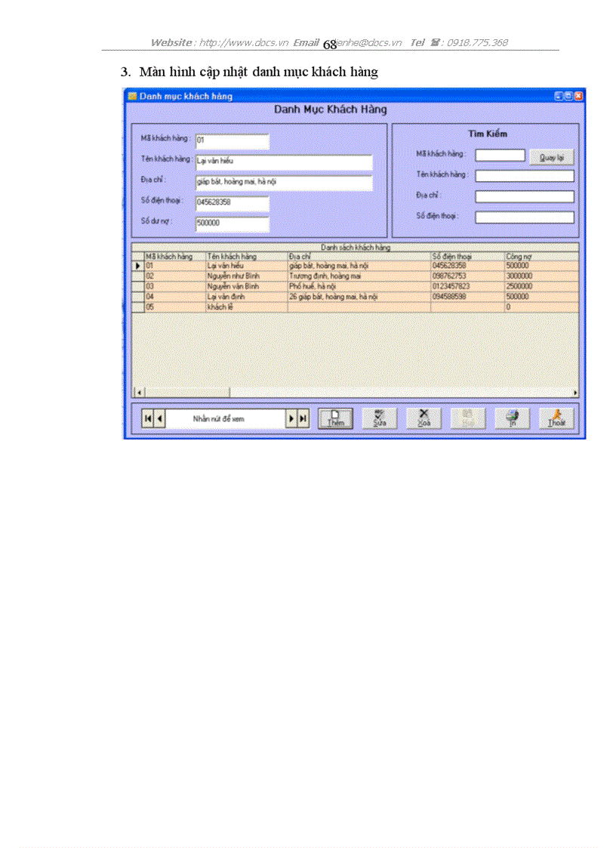Click the grid's horizontal scrollbar right arrow
This screenshot has width=616, height=848.
point(575,393)
